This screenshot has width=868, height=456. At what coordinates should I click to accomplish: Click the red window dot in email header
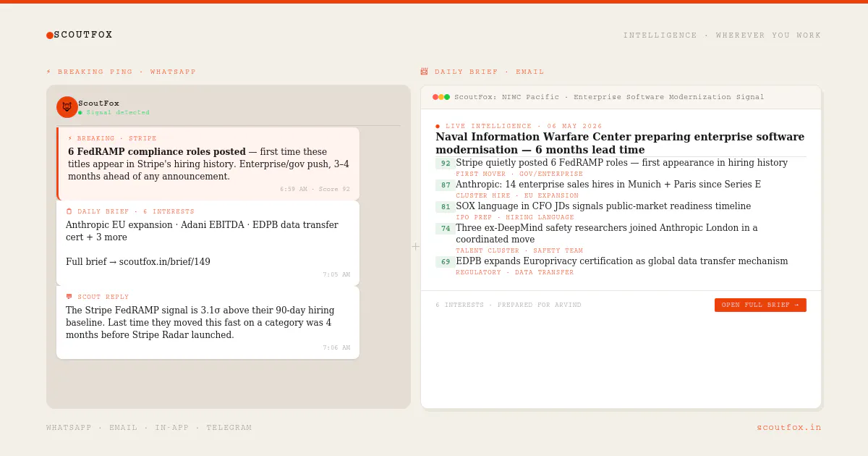(x=435, y=97)
